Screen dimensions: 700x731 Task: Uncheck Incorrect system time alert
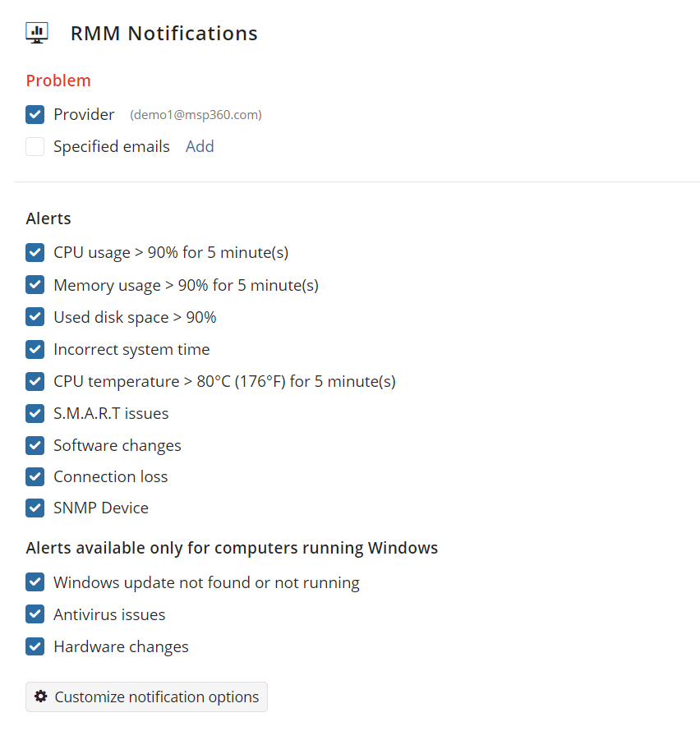coord(35,349)
